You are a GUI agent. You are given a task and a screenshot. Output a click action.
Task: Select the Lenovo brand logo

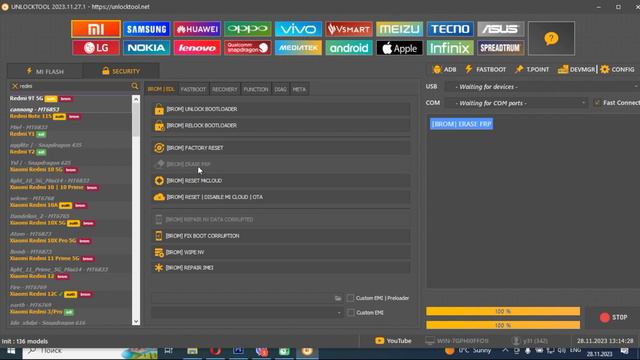coord(197,48)
